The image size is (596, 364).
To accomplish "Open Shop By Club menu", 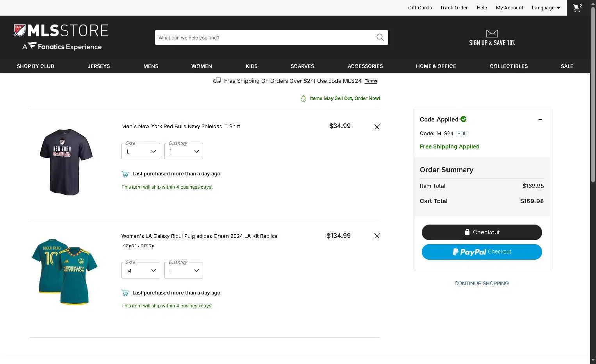I will click(36, 66).
